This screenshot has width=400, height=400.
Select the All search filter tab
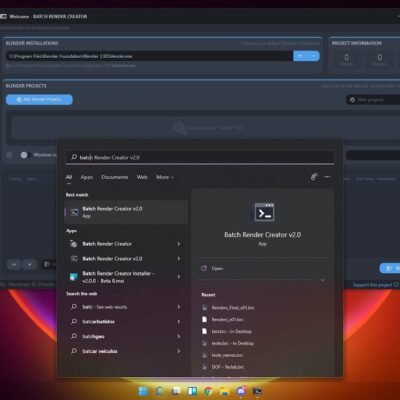(69, 177)
